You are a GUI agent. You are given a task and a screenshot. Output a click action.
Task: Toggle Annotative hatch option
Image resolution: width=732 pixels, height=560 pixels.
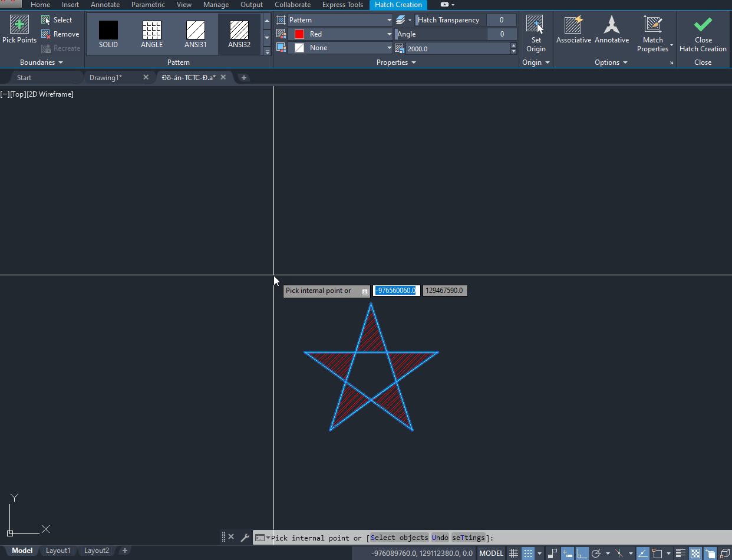[x=612, y=30]
